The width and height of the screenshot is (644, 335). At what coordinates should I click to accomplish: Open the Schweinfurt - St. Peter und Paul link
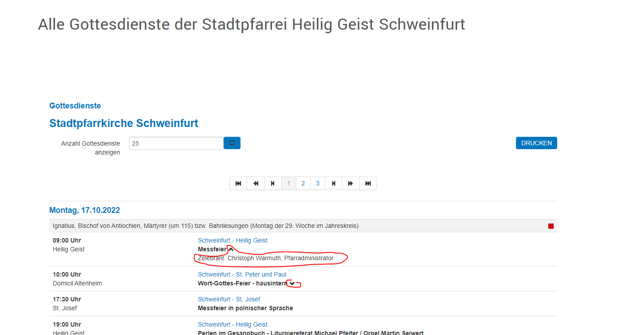242,274
